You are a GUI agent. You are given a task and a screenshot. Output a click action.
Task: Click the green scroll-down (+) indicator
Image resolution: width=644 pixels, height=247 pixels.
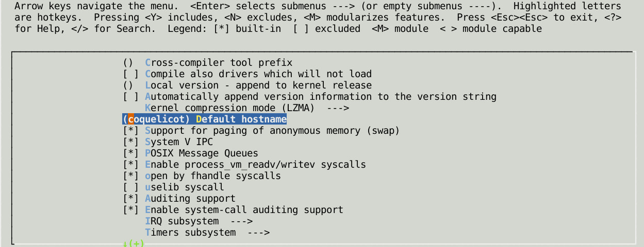click(x=134, y=243)
